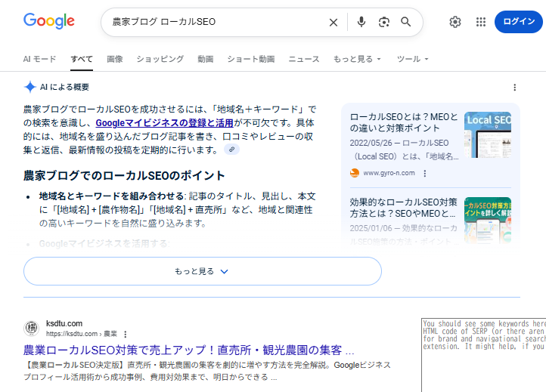Screen dimensions: 546x392
Task: Open Google Lens image search
Action: point(384,22)
